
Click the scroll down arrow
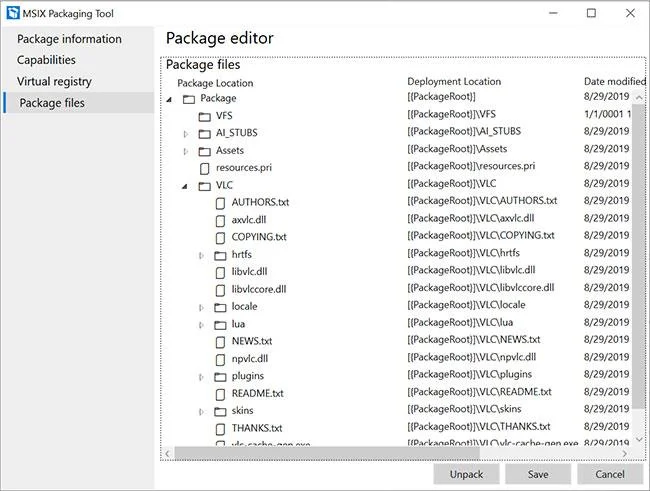(x=639, y=440)
